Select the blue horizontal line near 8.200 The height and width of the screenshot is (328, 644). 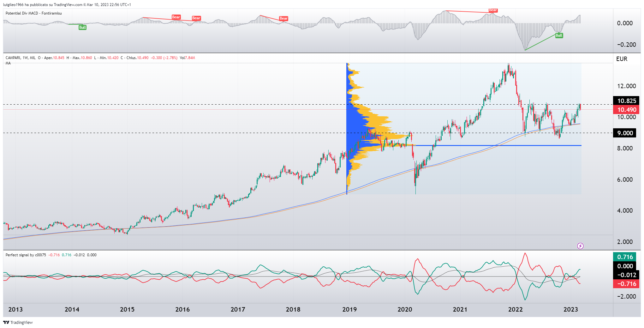pos(499,145)
